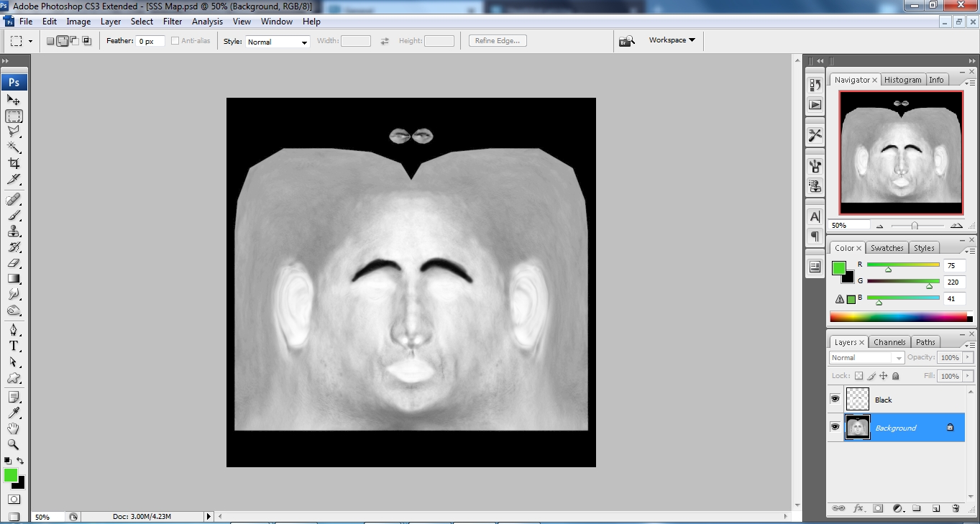Select the Zoom tool in toolbox

14,444
